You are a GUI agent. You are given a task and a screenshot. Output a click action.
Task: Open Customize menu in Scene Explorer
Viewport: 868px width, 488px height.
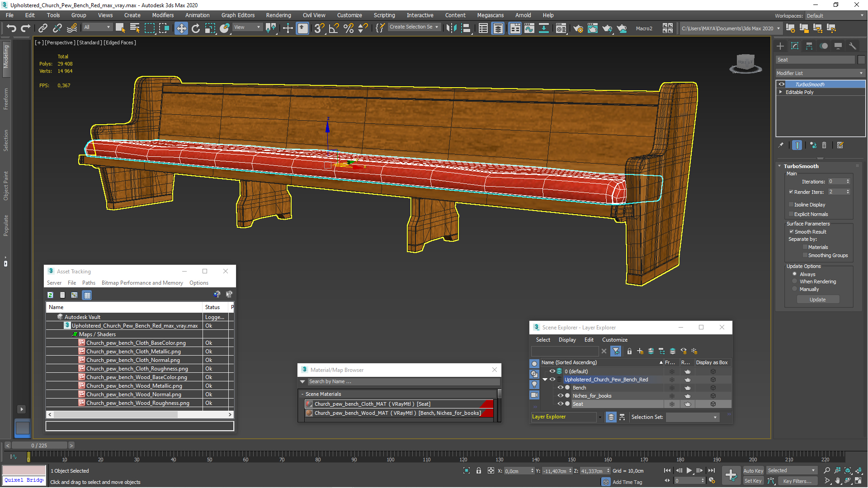point(614,340)
